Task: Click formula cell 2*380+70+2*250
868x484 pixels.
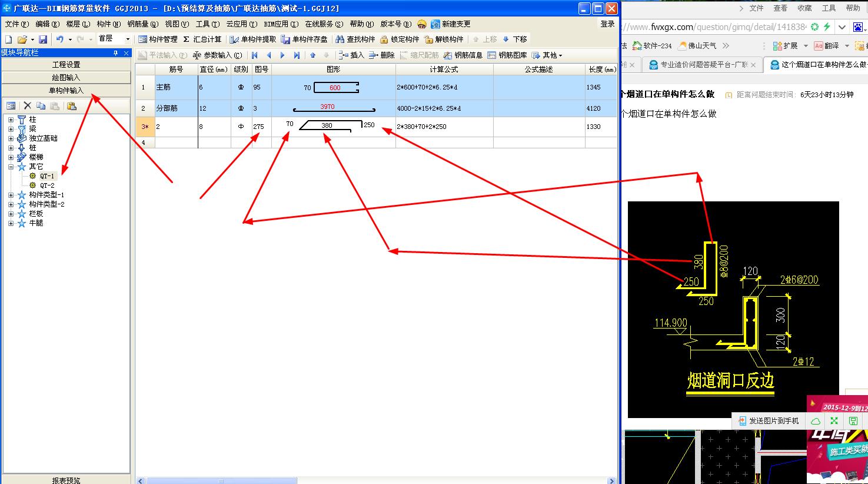Action: (444, 127)
